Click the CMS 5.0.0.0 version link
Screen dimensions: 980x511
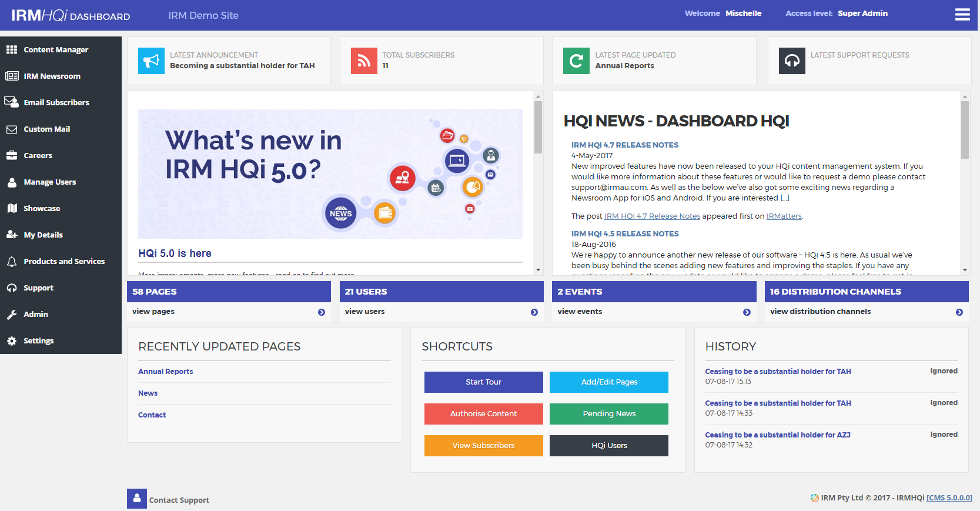pyautogui.click(x=949, y=498)
